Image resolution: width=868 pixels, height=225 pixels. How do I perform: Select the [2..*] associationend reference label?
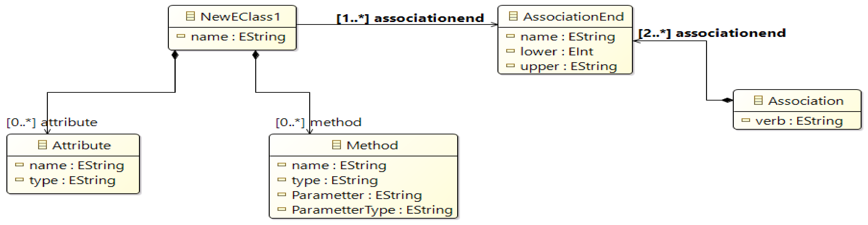point(712,33)
